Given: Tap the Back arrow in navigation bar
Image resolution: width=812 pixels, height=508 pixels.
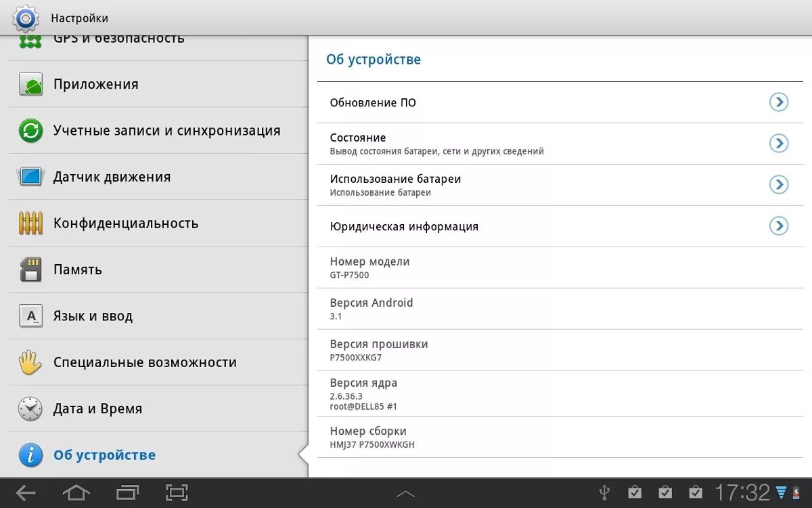Looking at the screenshot, I should 26,493.
